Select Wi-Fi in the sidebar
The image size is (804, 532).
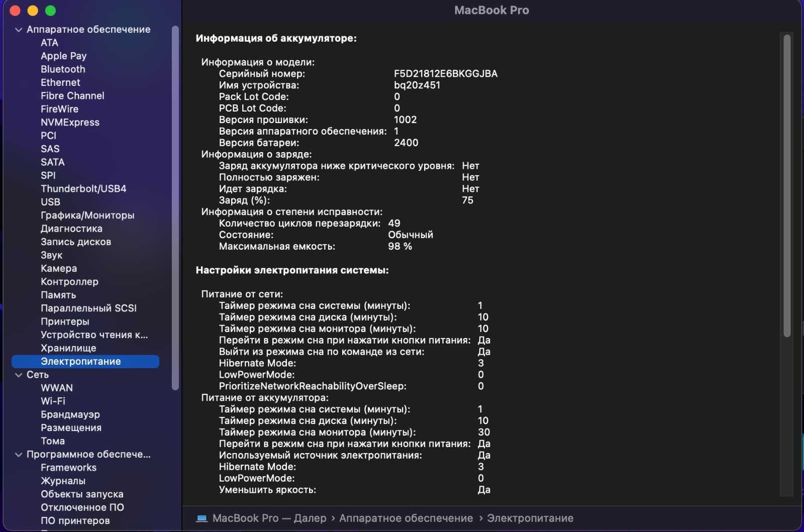[x=53, y=401]
